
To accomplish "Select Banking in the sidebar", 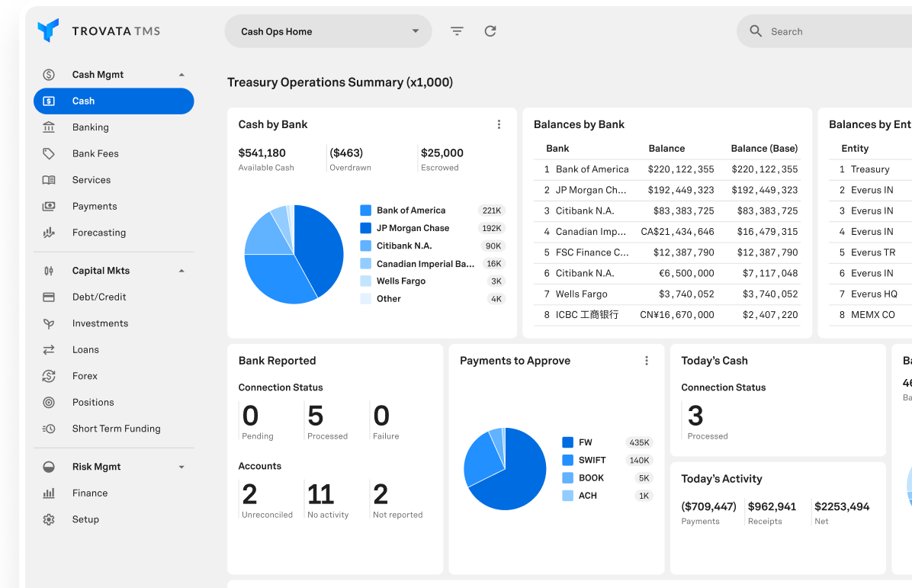I will coord(91,127).
